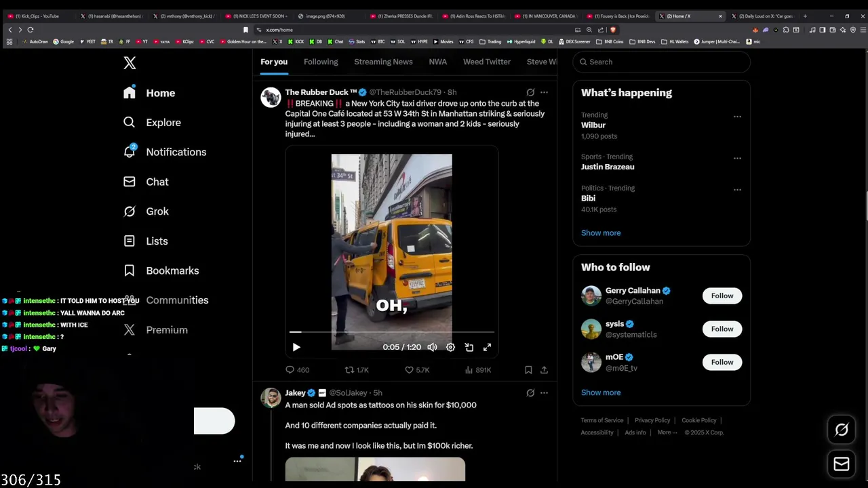
Task: Follow sysls account
Action: point(722,329)
